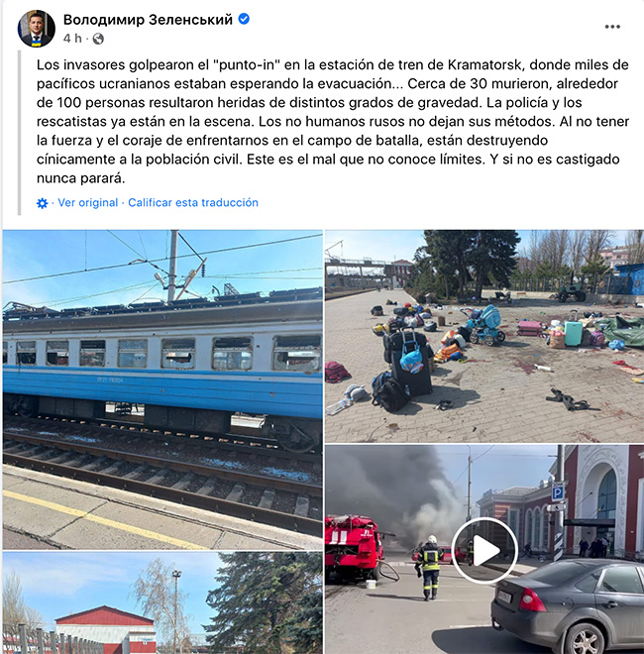
Task: Open Zelensky's profile picture avatar
Action: 37,29
